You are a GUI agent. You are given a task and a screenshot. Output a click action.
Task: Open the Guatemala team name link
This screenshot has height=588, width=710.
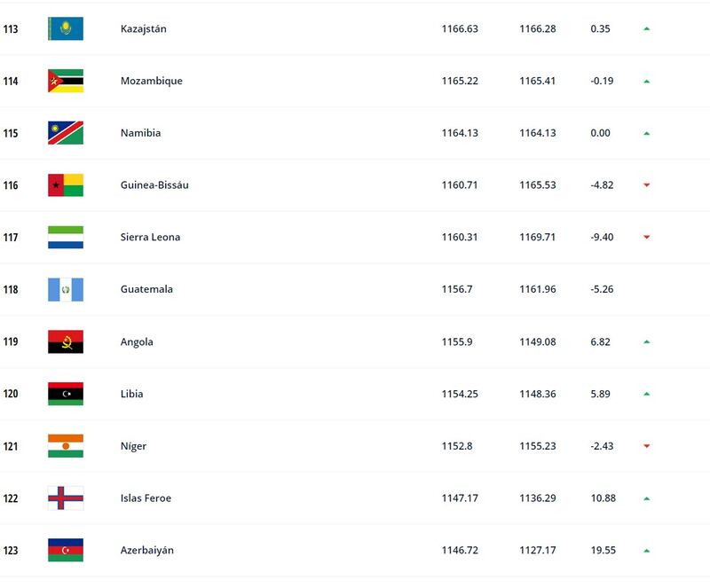click(146, 289)
